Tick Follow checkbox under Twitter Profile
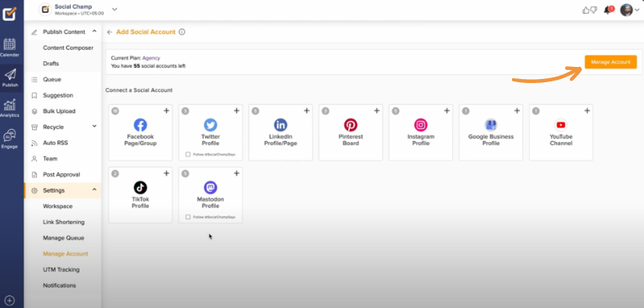This screenshot has height=308, width=644. 188,155
